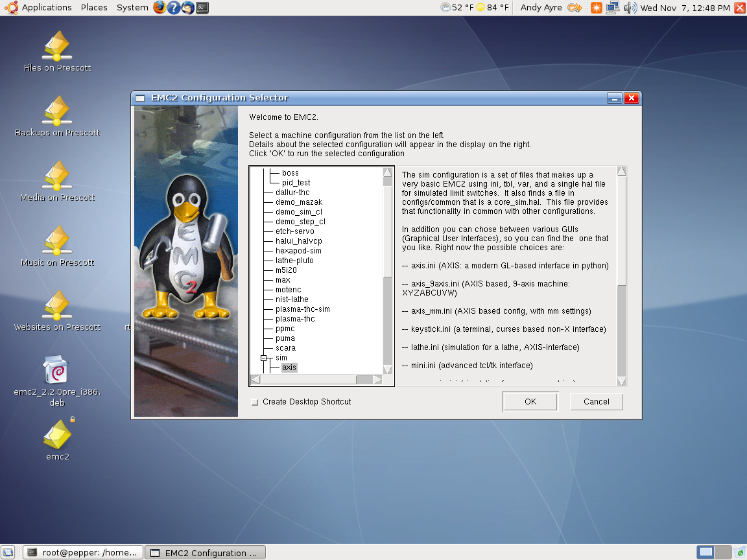The image size is (747, 560).
Task: Click the config list scroll up arrow
Action: point(388,172)
